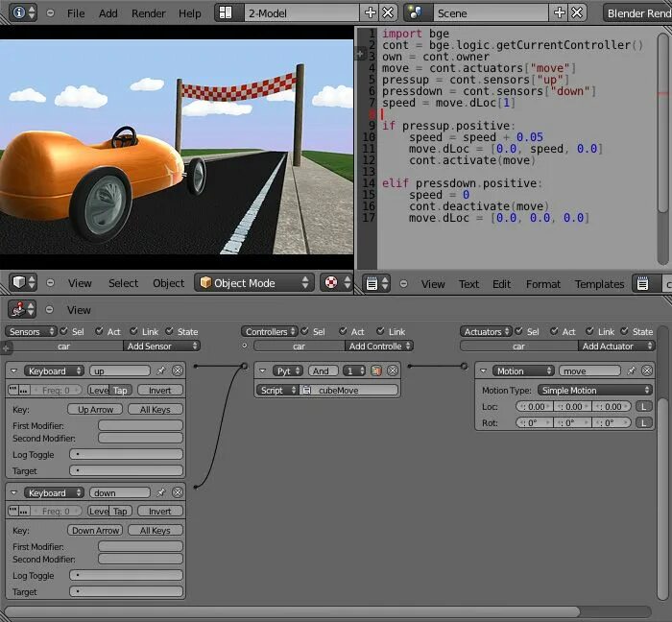Pin the move motion actuator
672x622 pixels.
pyautogui.click(x=632, y=371)
